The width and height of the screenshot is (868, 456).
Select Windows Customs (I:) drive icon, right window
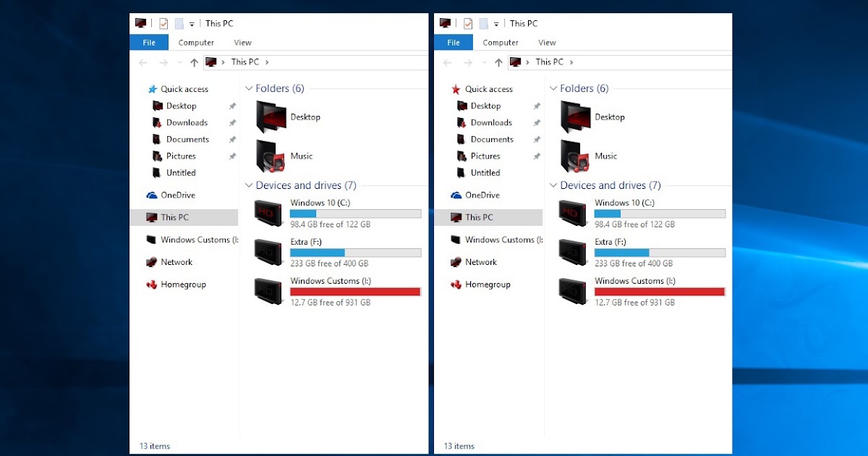point(573,292)
